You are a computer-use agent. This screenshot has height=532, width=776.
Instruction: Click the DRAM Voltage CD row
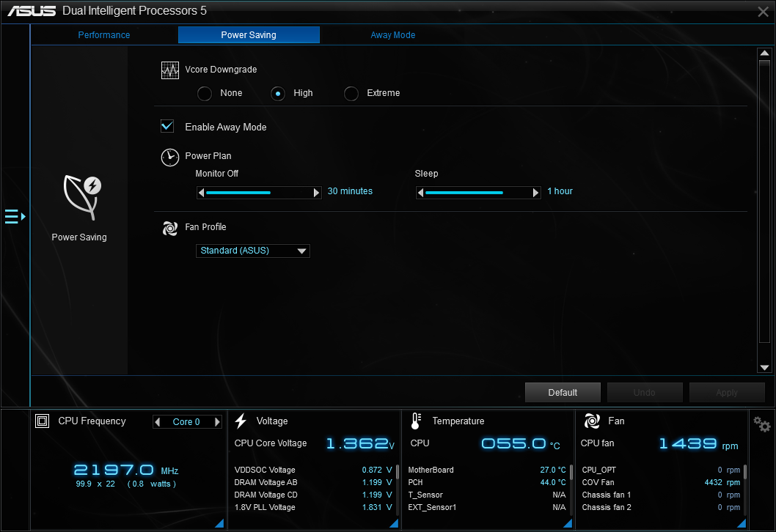313,495
